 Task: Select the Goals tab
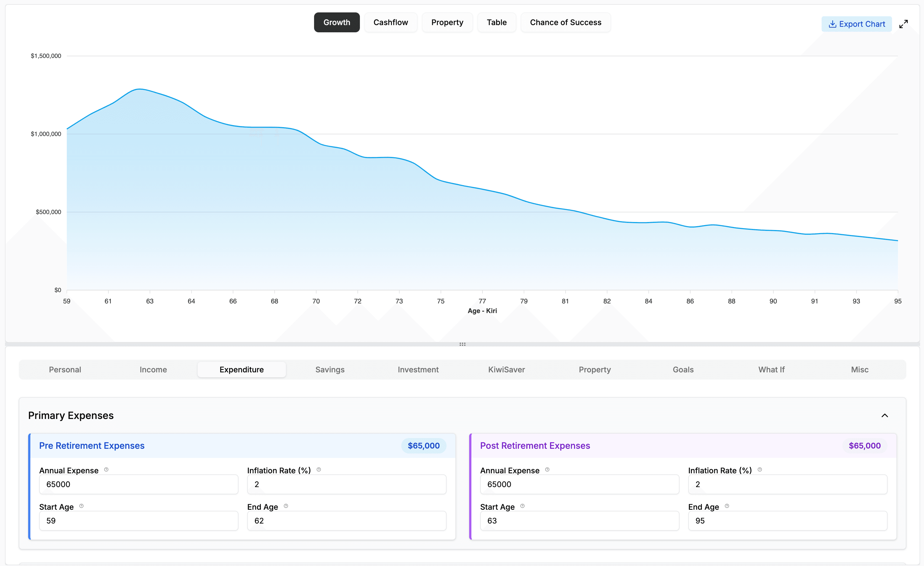[x=683, y=370]
